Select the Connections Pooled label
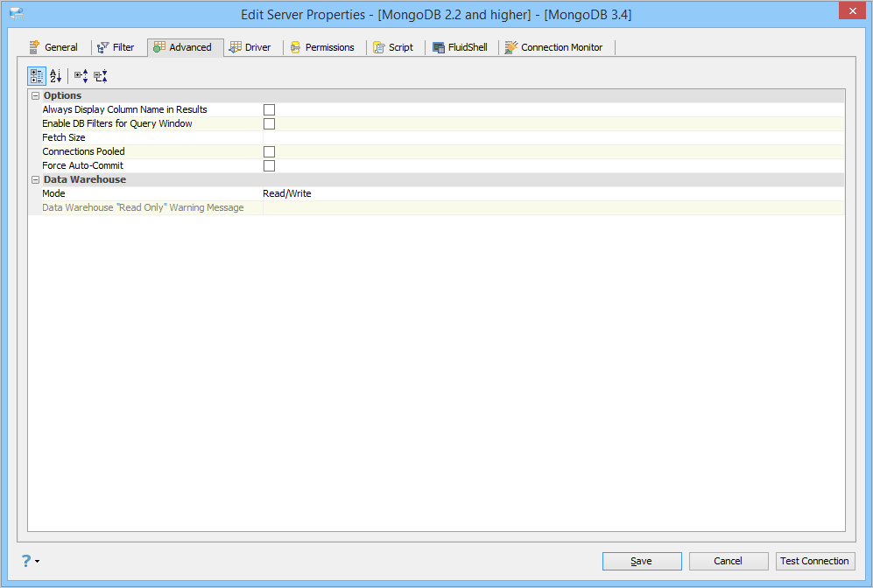Image resolution: width=873 pixels, height=588 pixels. point(83,151)
